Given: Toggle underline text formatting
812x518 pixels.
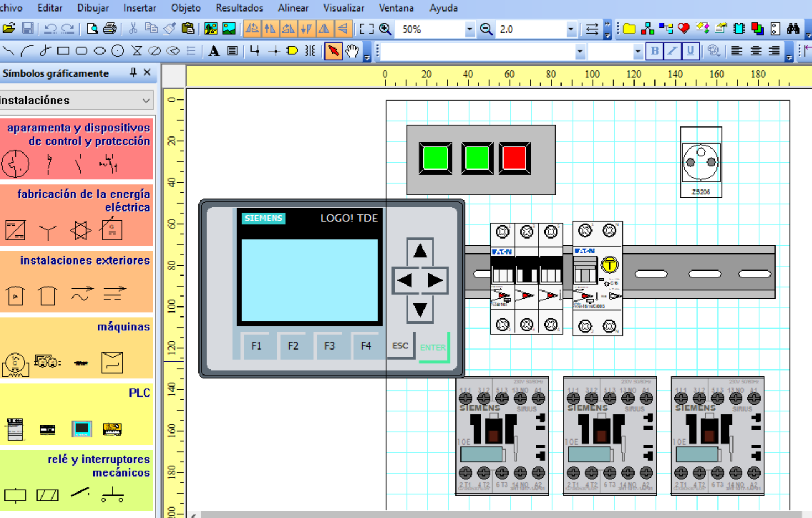Looking at the screenshot, I should pyautogui.click(x=690, y=51).
